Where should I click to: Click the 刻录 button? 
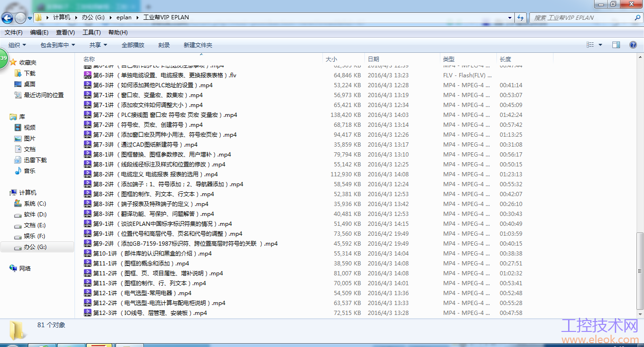[164, 45]
